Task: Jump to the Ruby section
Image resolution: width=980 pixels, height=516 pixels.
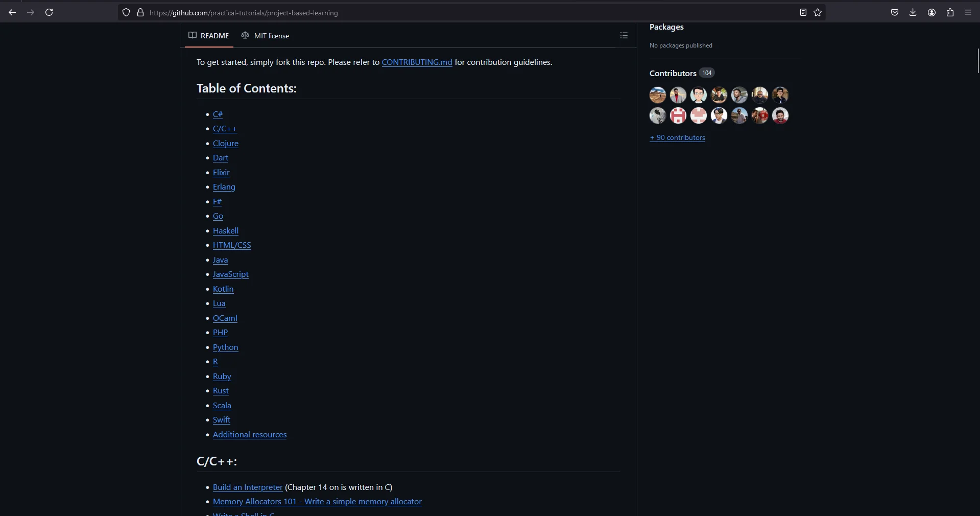Action: tap(222, 377)
